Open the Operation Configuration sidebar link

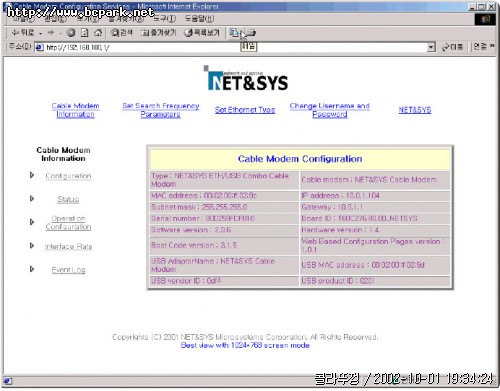(x=68, y=223)
